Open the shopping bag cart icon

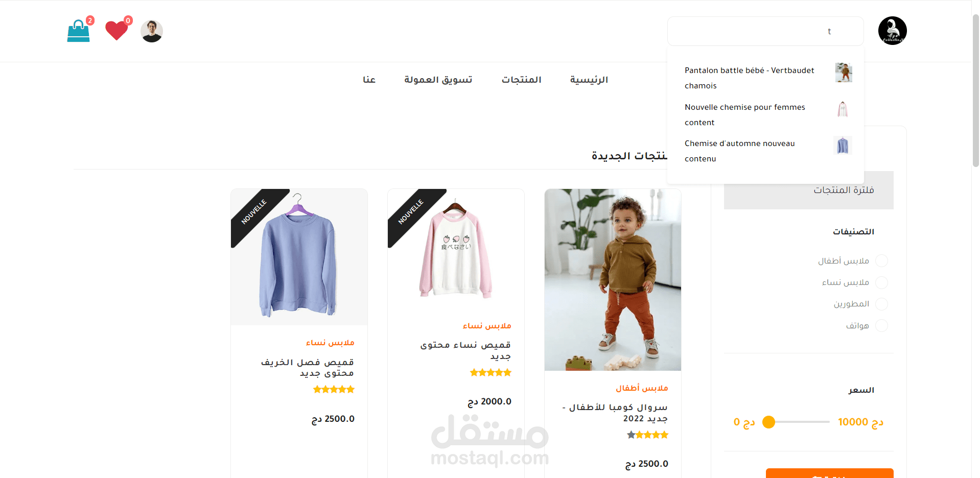coord(78,31)
